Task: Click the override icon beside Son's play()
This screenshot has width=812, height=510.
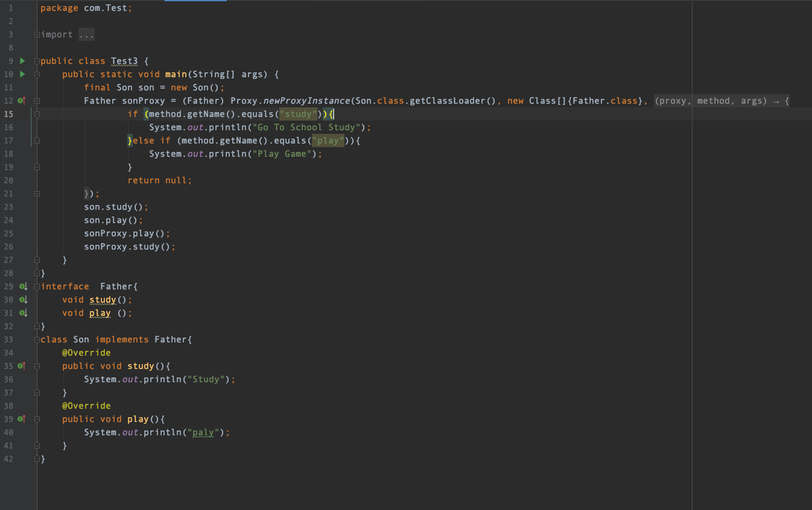Action: point(22,419)
